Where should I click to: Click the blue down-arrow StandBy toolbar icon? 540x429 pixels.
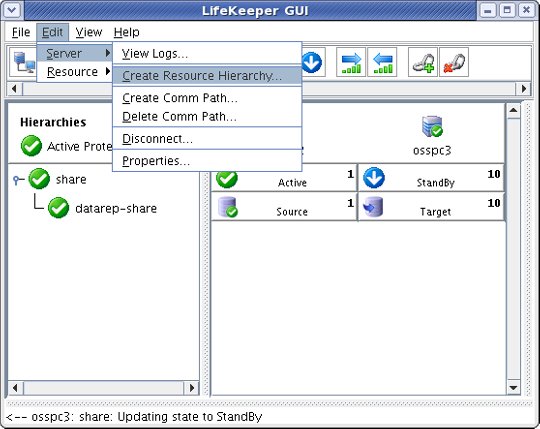coord(312,62)
